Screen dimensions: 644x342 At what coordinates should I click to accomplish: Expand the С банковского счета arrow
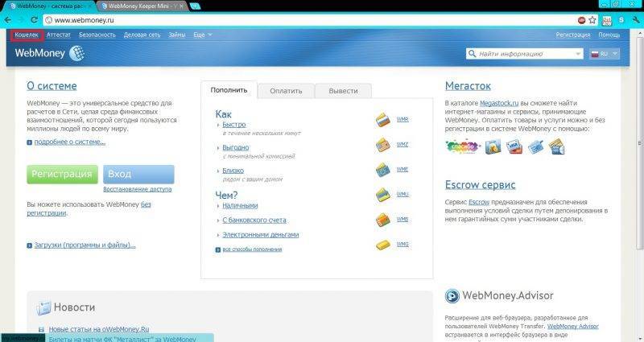pos(218,220)
